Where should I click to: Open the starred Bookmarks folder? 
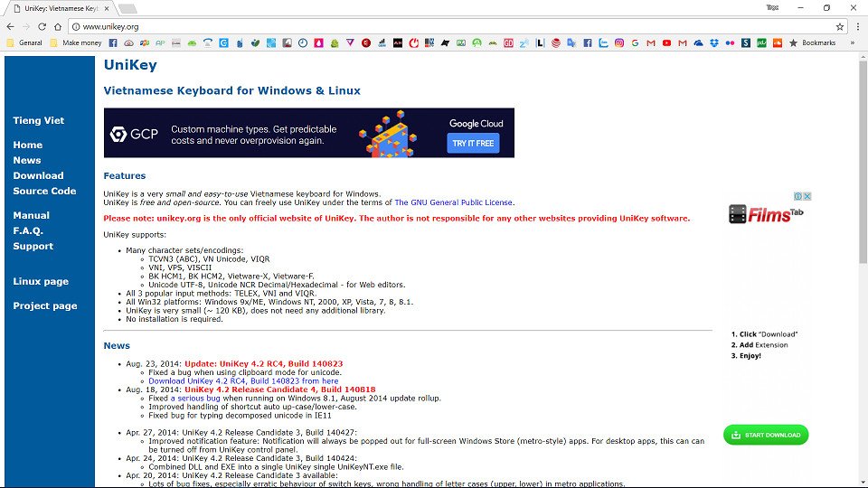click(812, 42)
